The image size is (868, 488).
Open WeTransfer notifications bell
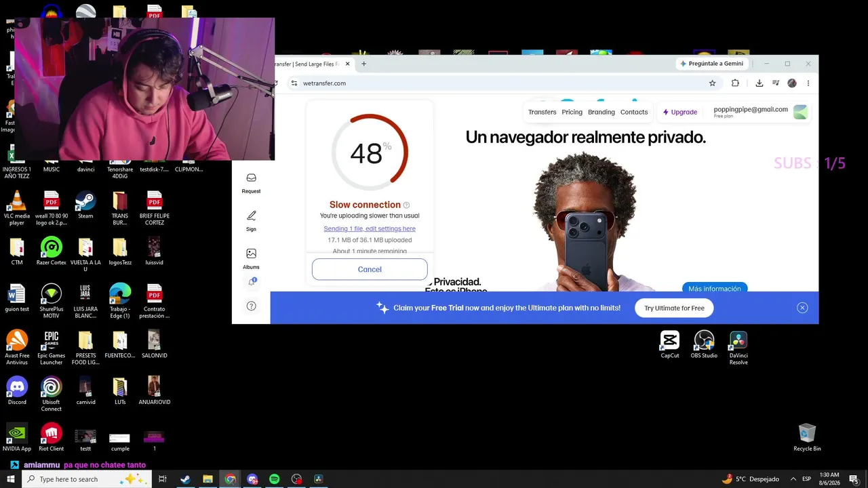pos(252,282)
